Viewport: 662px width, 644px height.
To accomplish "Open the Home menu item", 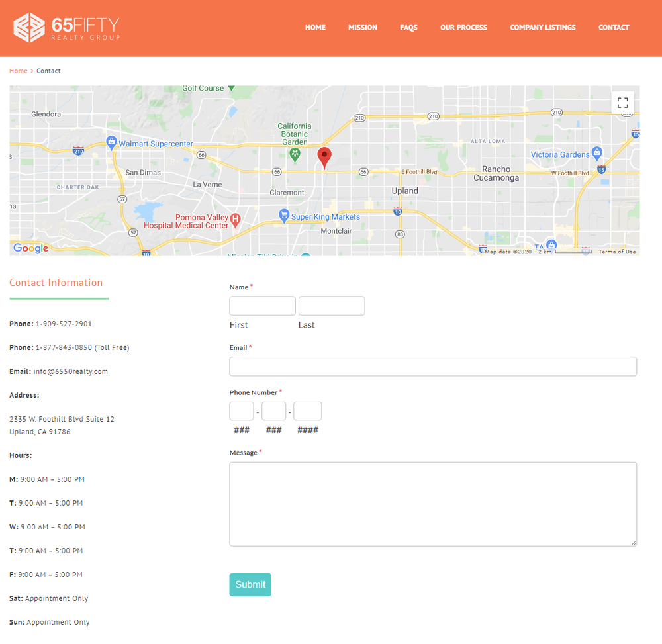I will click(x=315, y=28).
